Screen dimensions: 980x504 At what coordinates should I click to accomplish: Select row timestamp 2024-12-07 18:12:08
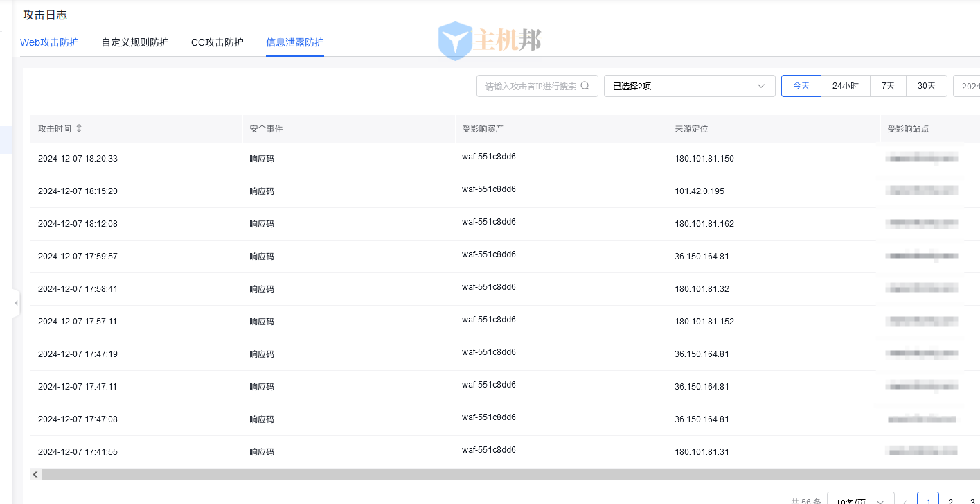(78, 224)
